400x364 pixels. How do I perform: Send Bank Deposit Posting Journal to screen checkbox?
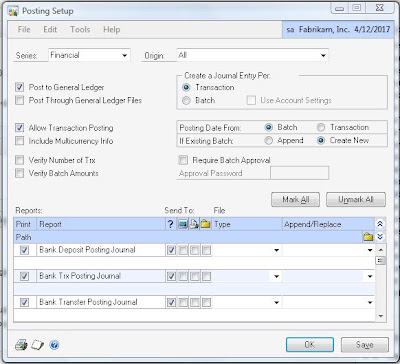[x=183, y=250]
